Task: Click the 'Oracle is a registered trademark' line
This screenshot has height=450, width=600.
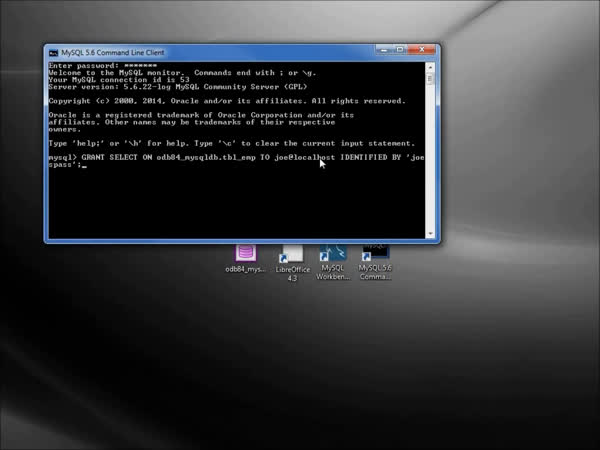Action: [x=201, y=115]
